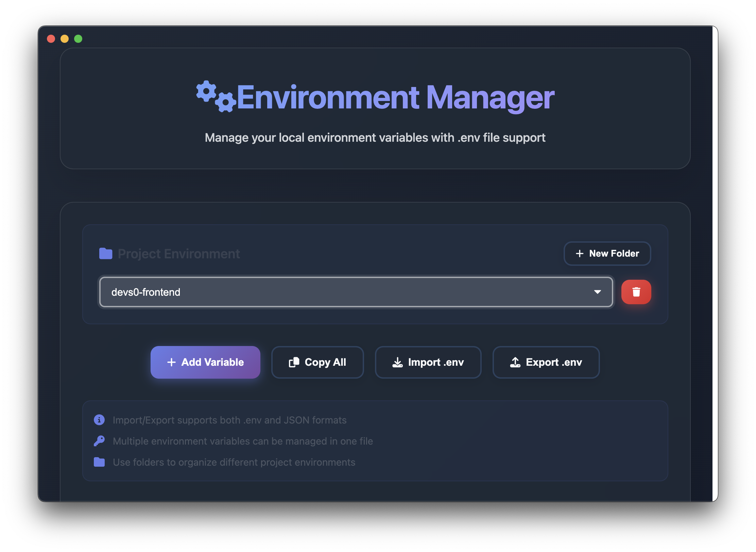
Task: Click the green window zoom button
Action: (78, 39)
